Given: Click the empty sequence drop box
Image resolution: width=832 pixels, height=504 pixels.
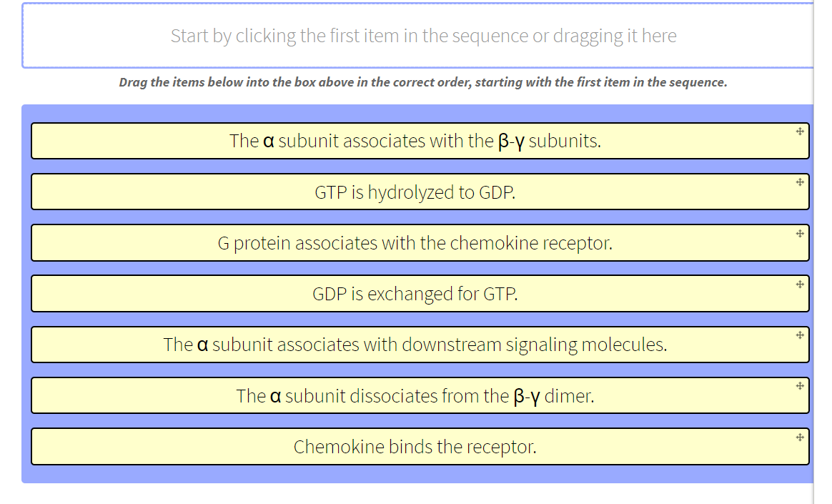Looking at the screenshot, I should (x=419, y=36).
